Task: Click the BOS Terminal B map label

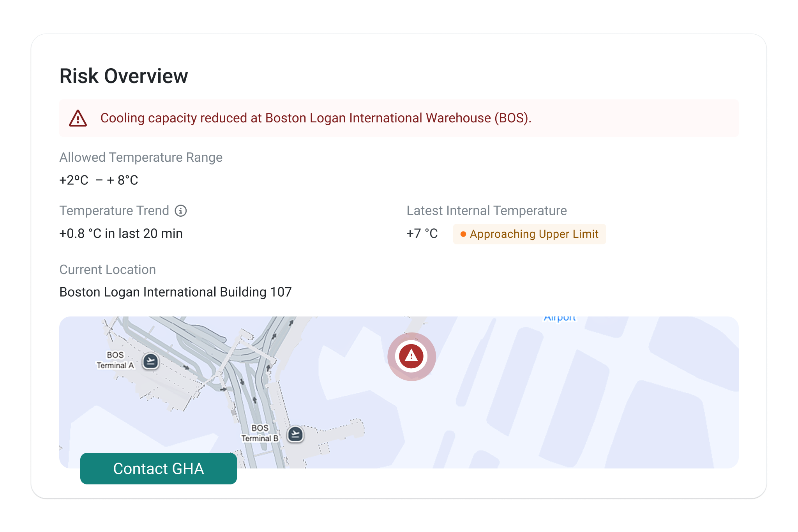Action: (x=260, y=433)
